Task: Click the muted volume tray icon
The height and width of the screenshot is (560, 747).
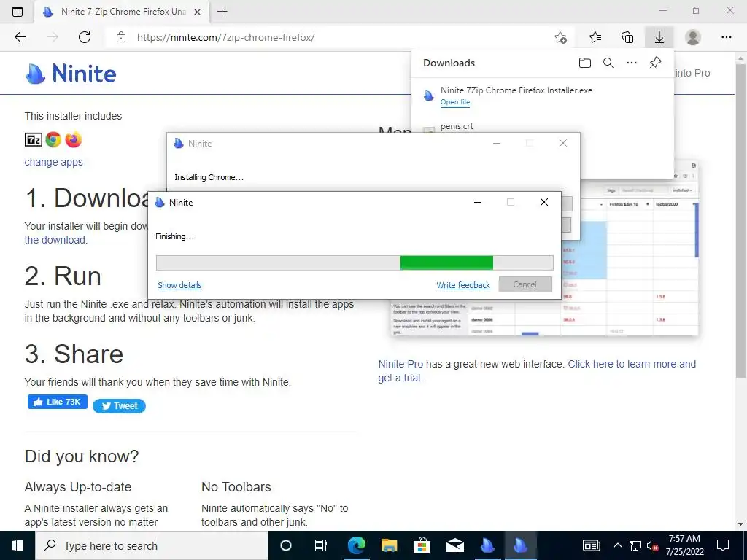Action: (x=653, y=545)
